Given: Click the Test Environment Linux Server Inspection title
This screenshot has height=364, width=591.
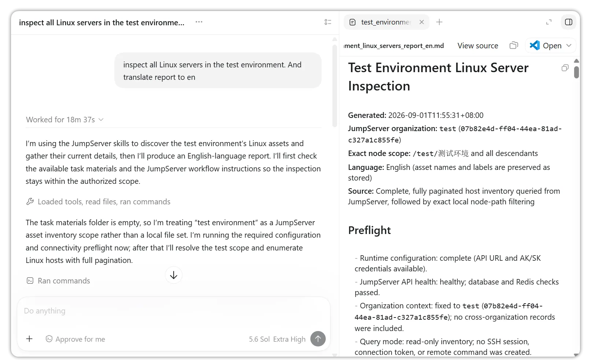Looking at the screenshot, I should coord(438,77).
